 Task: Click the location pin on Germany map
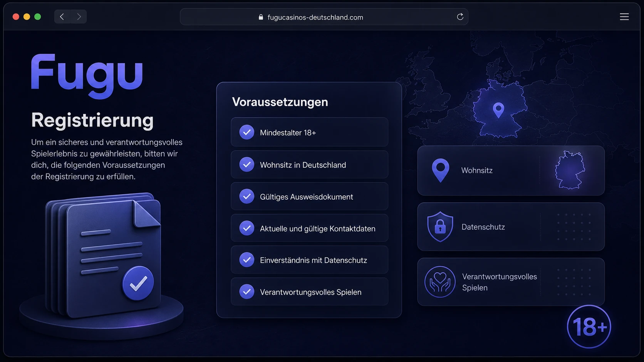pos(498,110)
